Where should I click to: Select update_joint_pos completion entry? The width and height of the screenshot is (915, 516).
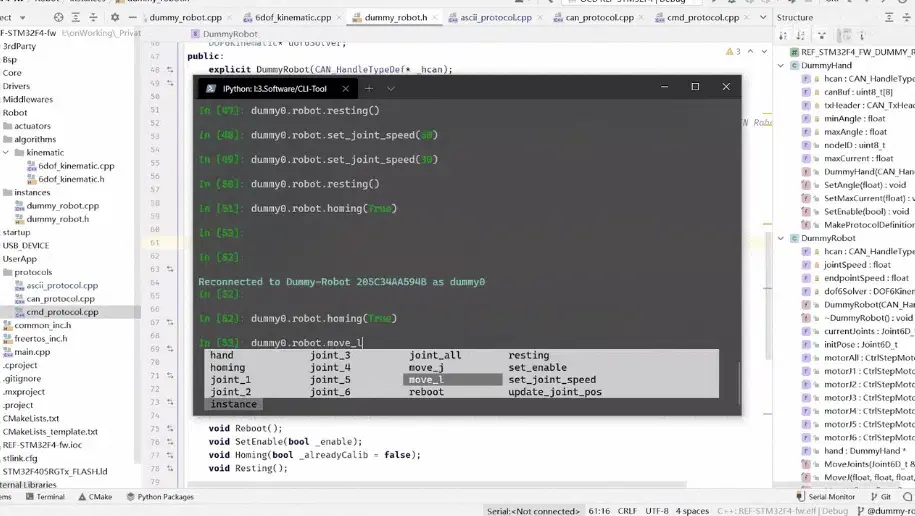coord(554,392)
